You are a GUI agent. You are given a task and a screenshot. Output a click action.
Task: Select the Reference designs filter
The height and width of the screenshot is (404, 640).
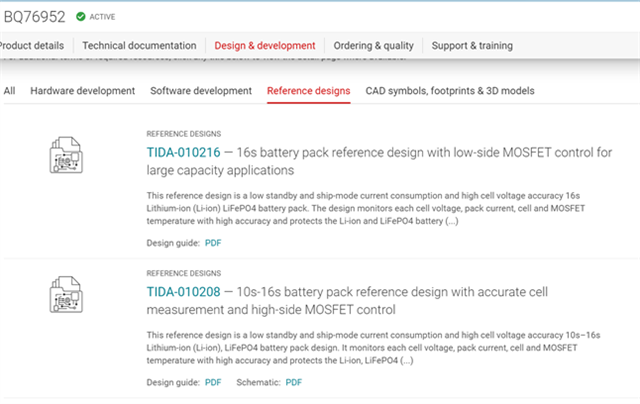[309, 91]
